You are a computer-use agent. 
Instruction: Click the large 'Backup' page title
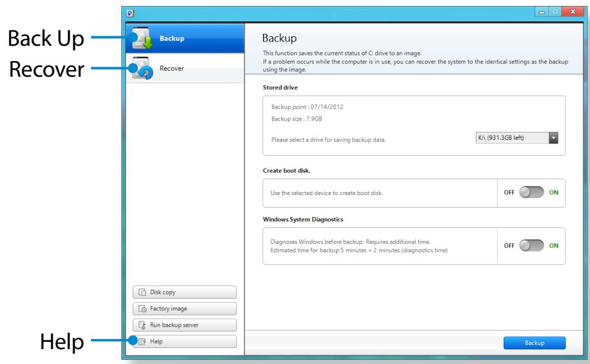(279, 38)
